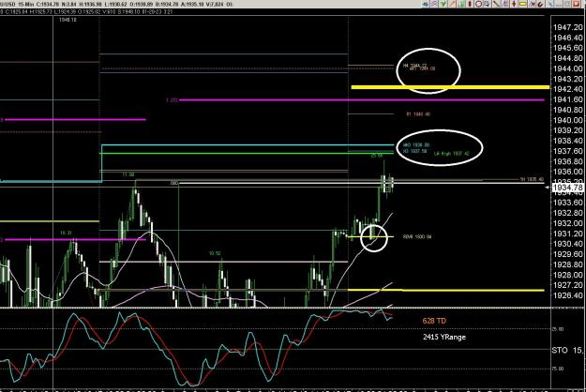The width and height of the screenshot is (586, 392).
Task: Click the red circle drawing tool icon
Action: point(479,4)
